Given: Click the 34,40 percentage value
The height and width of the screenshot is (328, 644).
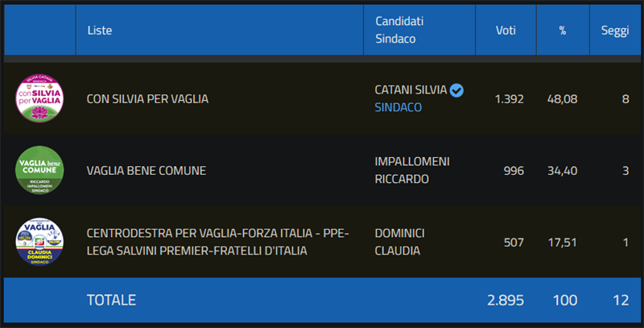Looking at the screenshot, I should tap(562, 171).
